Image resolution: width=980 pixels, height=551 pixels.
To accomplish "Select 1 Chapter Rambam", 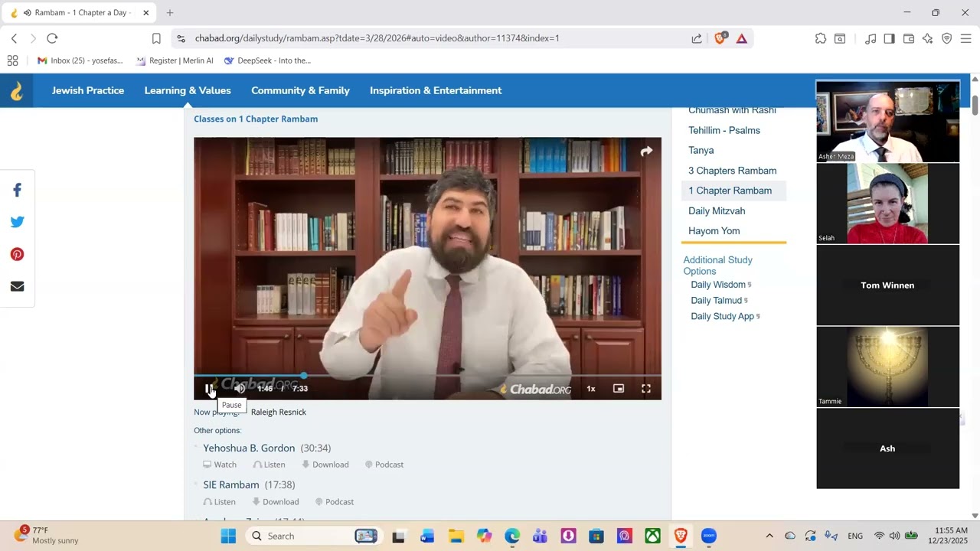I will click(x=730, y=191).
